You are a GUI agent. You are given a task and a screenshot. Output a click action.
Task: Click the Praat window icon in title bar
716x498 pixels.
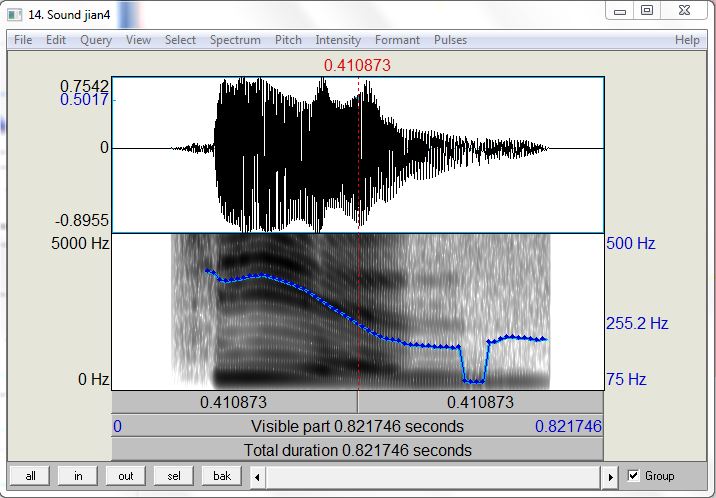[x=15, y=15]
